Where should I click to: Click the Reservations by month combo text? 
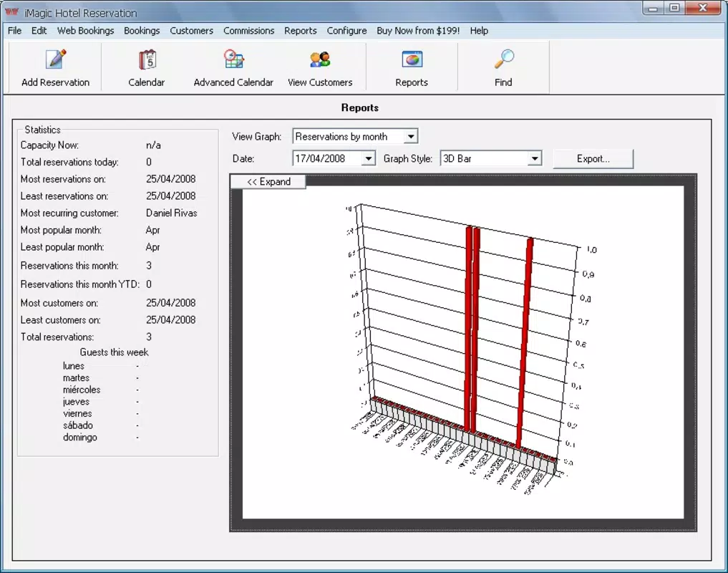(x=341, y=137)
